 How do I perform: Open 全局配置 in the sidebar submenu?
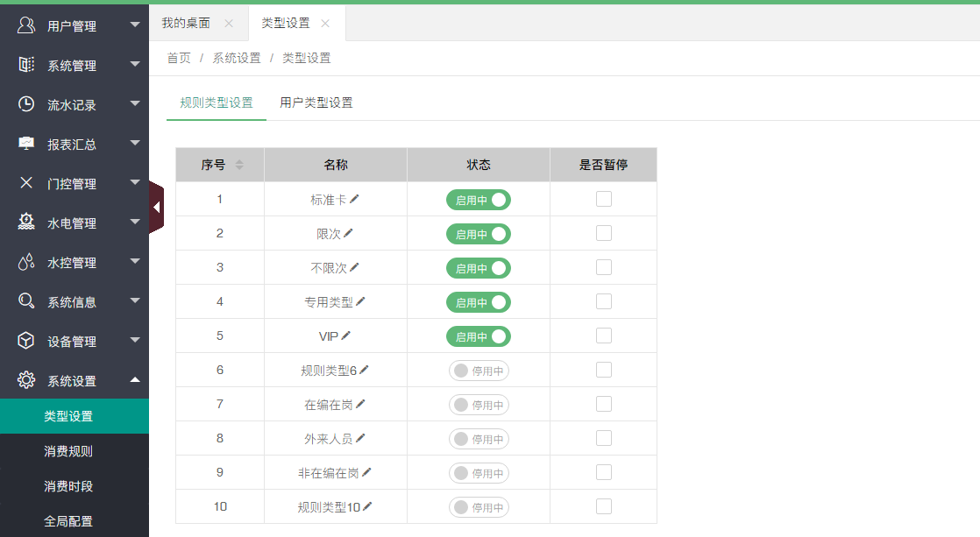[x=68, y=521]
